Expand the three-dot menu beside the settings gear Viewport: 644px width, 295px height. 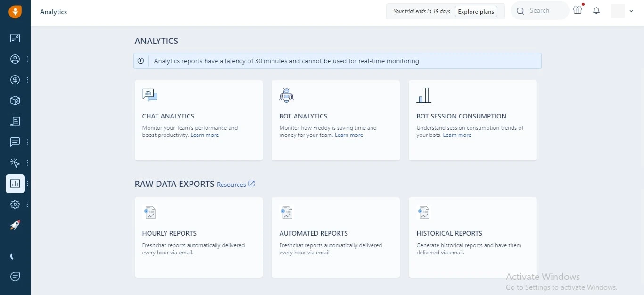pos(27,204)
